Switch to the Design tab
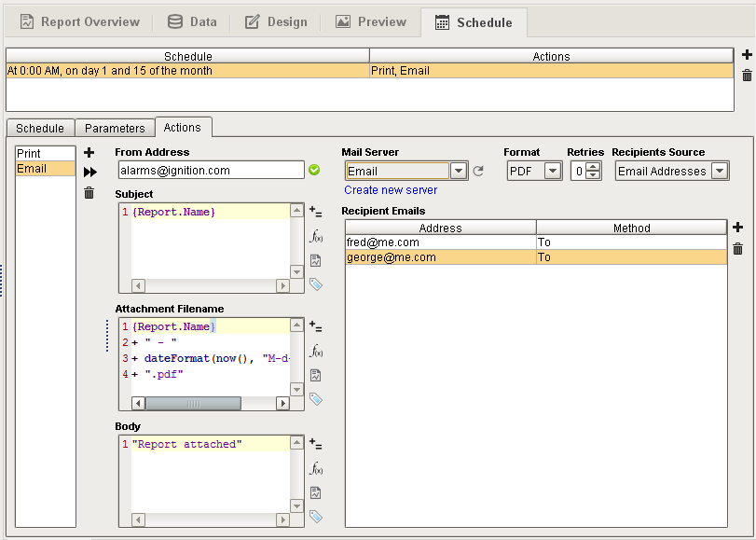756x540 pixels. pos(276,21)
